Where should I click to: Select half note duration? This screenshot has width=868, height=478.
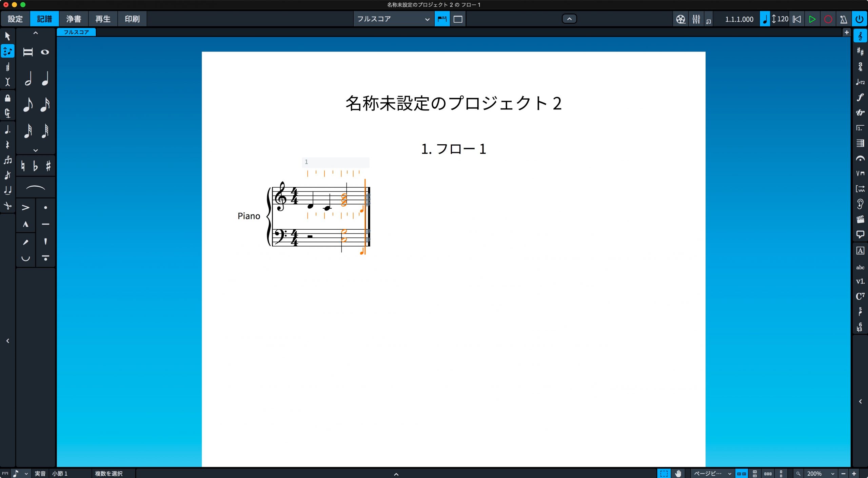point(28,79)
